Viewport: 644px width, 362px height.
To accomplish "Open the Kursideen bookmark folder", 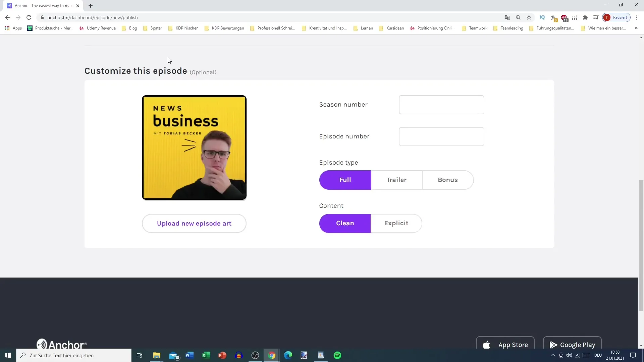I will (x=391, y=28).
